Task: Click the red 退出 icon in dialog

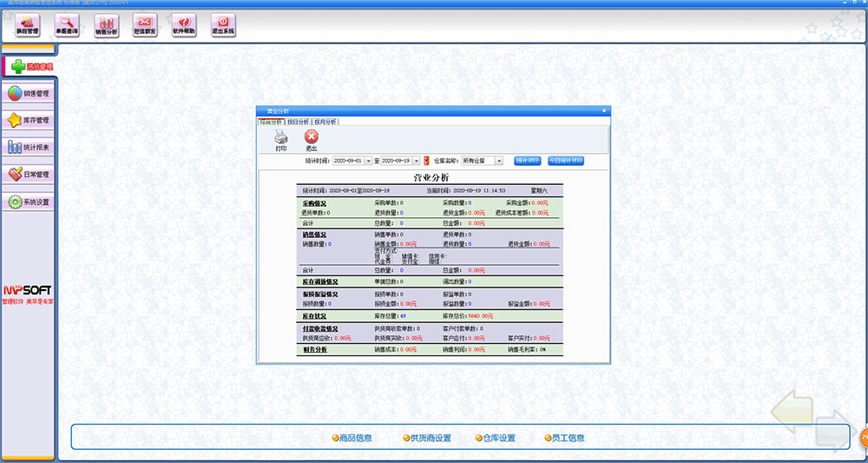Action: coord(311,139)
